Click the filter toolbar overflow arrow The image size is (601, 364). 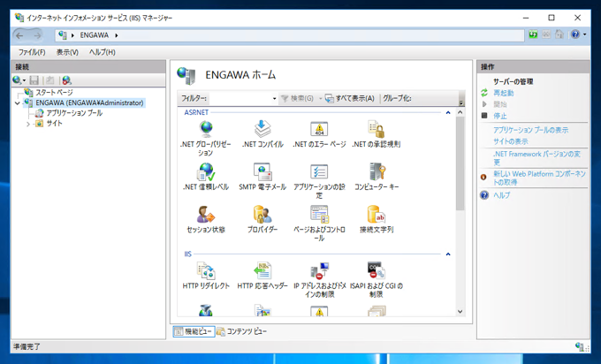pyautogui.click(x=461, y=102)
